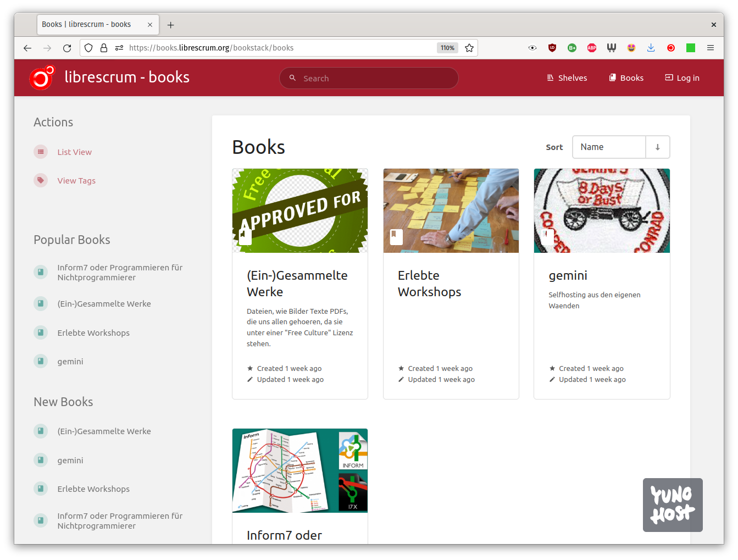This screenshot has height=560, width=738.
Task: Click the View Tags tag icon
Action: click(x=41, y=180)
